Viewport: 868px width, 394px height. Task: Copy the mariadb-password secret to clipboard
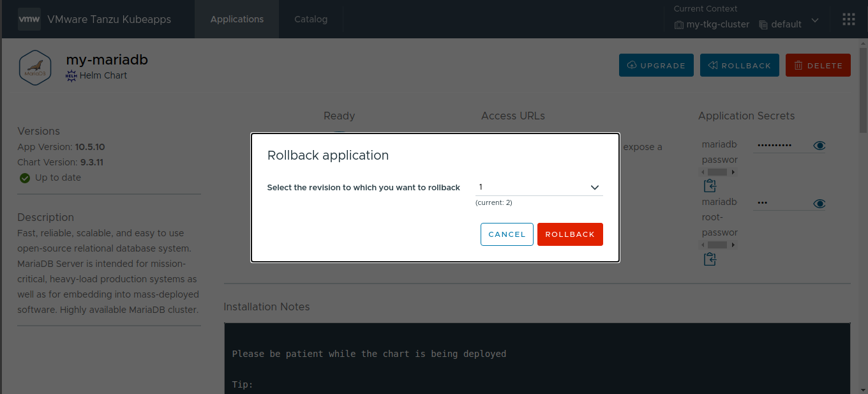pos(710,186)
